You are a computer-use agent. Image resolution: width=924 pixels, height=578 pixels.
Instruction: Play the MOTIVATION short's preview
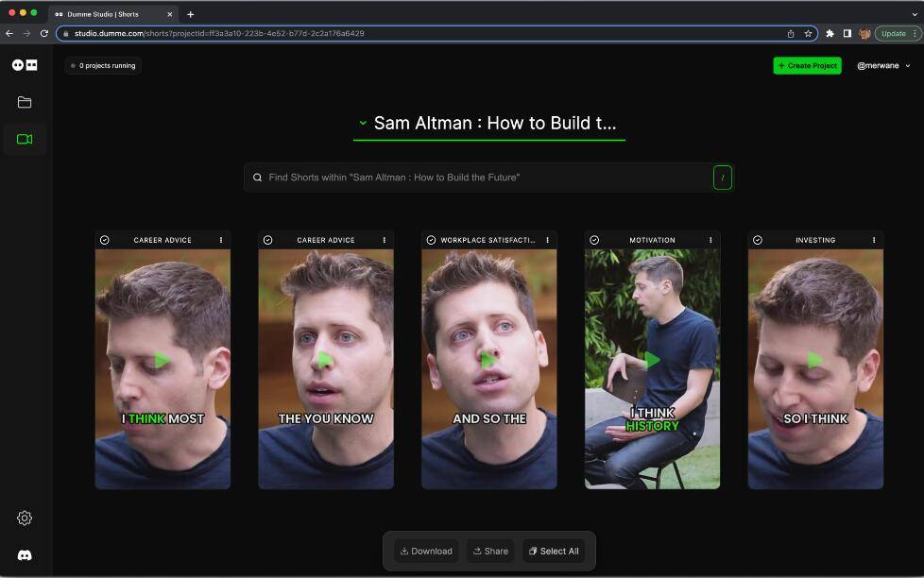(652, 359)
